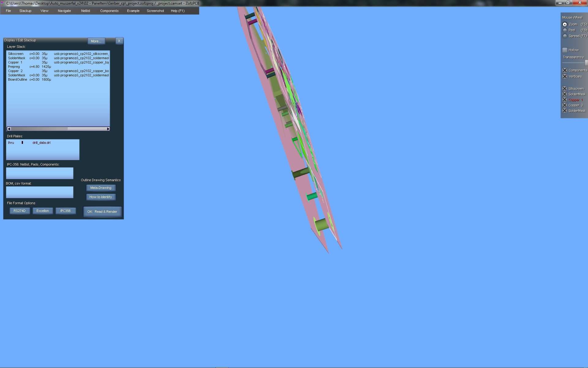The image size is (588, 368).
Task: Toggle the Verticals visibility checkbox
Action: [x=565, y=76]
